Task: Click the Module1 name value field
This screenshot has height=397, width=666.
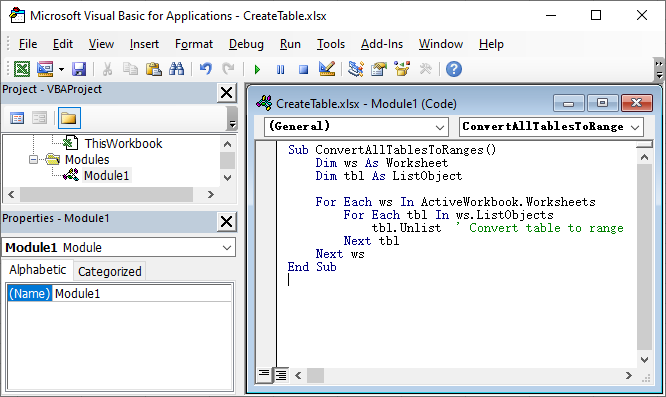Action: point(142,293)
